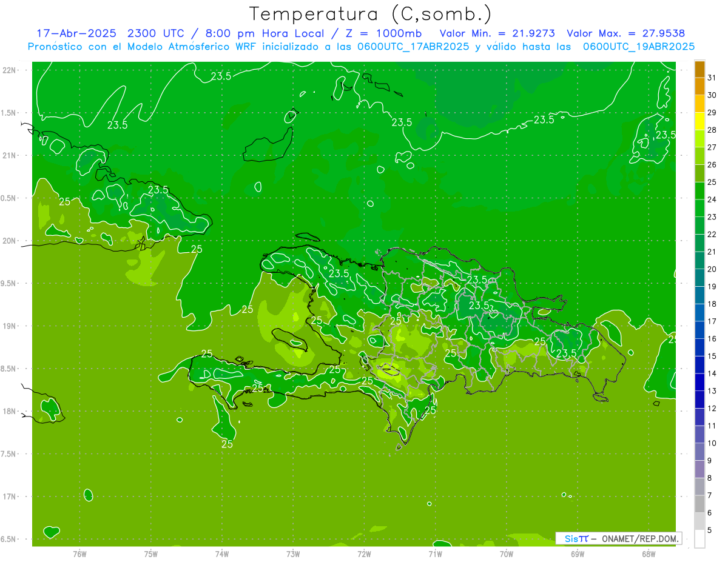Click the '20' value on the color scale
Image resolution: width=728 pixels, height=562 pixels.
(x=712, y=269)
